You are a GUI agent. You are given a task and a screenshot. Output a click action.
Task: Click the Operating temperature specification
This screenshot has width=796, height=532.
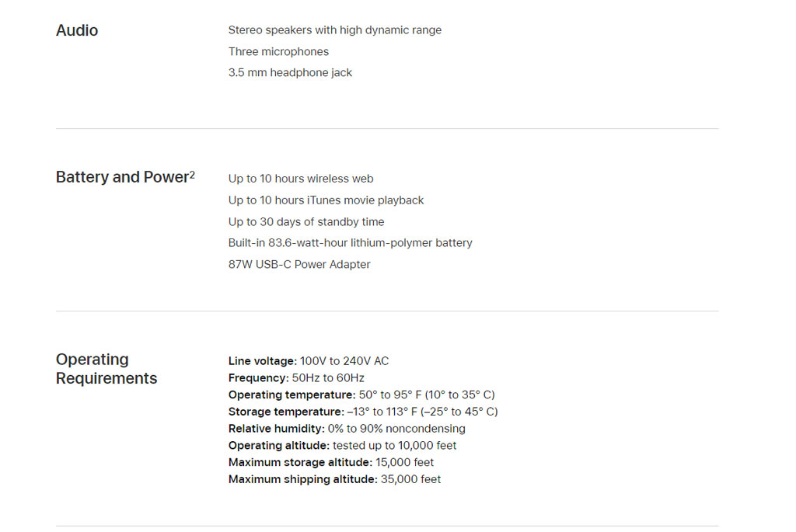click(361, 395)
